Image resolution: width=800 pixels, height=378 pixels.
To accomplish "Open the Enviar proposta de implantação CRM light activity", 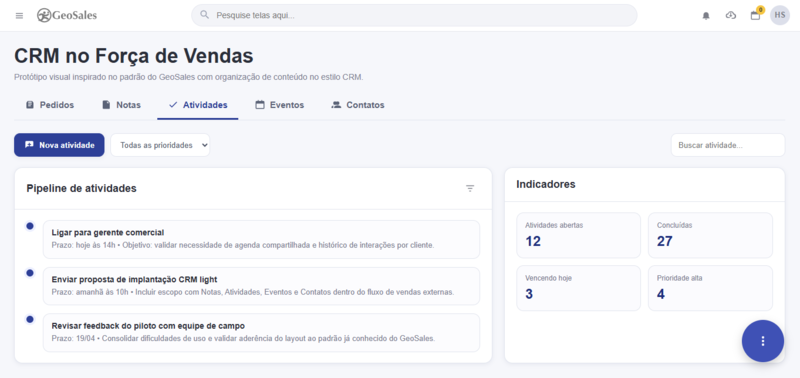I will click(261, 286).
